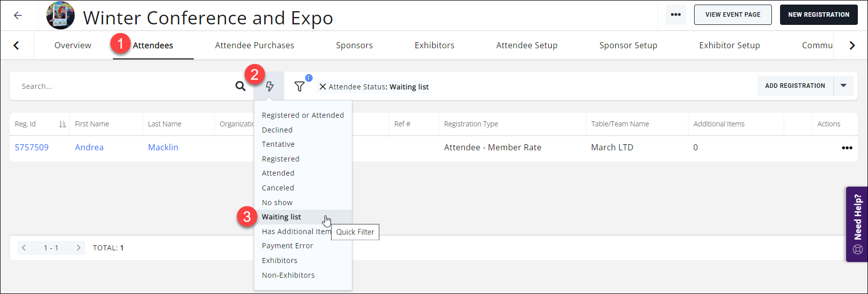The image size is (868, 294).
Task: Click the New Registration button
Action: [x=818, y=15]
